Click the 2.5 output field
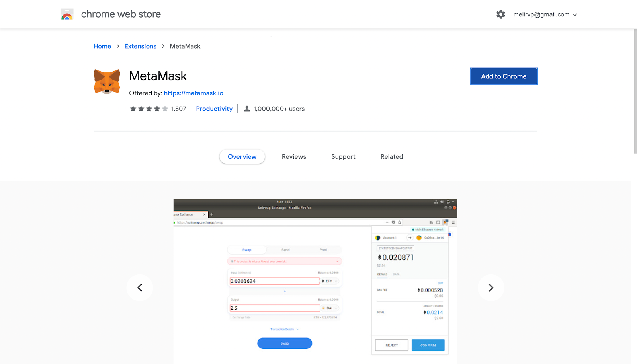This screenshot has width=637, height=364. [275, 308]
